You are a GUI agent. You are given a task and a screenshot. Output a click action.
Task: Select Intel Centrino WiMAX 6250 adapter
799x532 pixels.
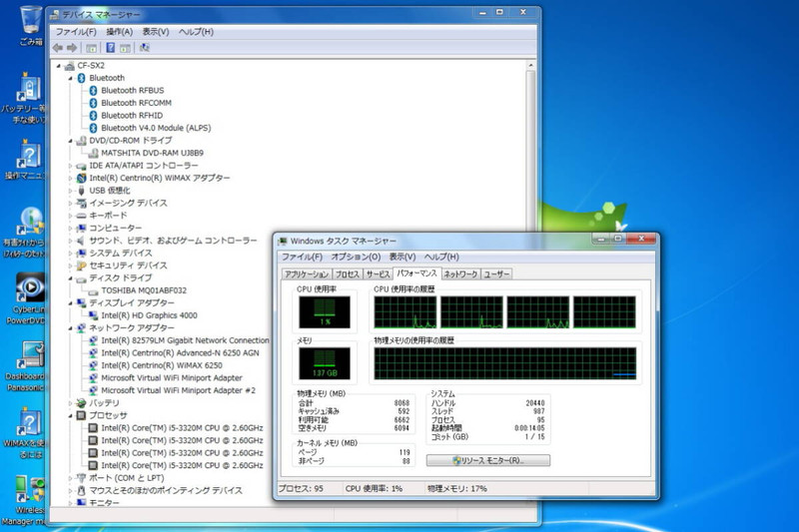(x=162, y=365)
